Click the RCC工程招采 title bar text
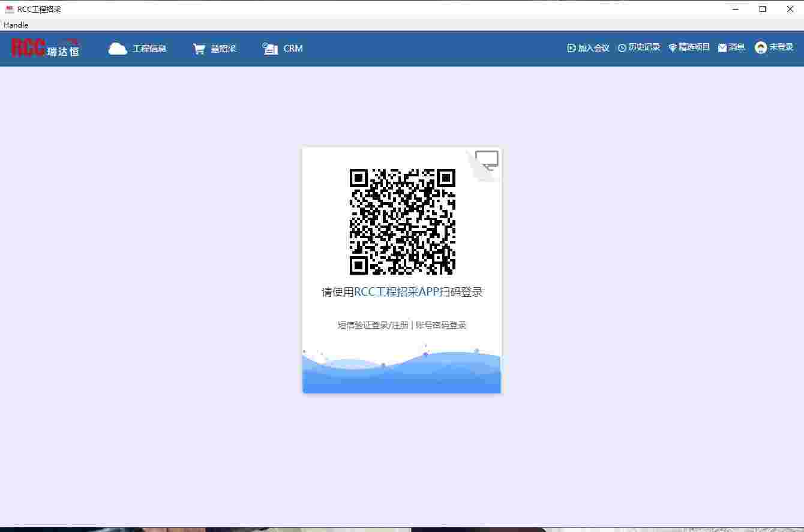 (x=38, y=9)
